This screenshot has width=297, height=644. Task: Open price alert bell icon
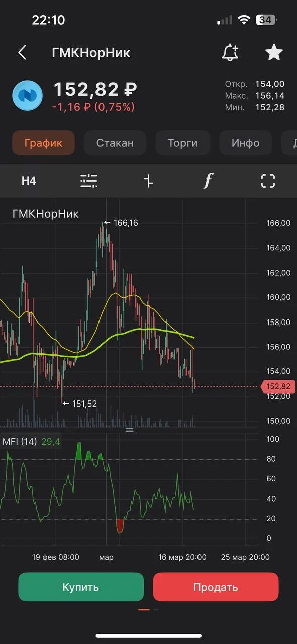(230, 52)
